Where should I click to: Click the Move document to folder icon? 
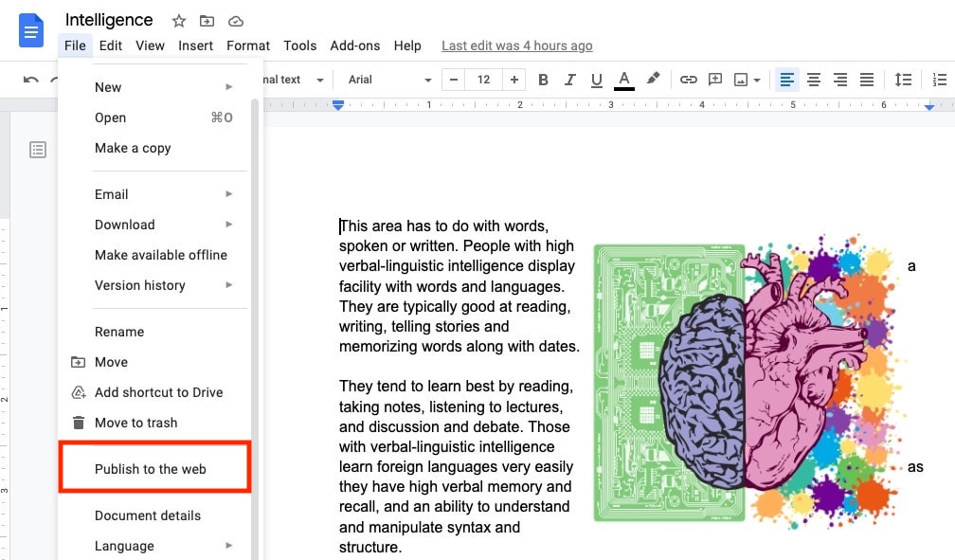[207, 20]
